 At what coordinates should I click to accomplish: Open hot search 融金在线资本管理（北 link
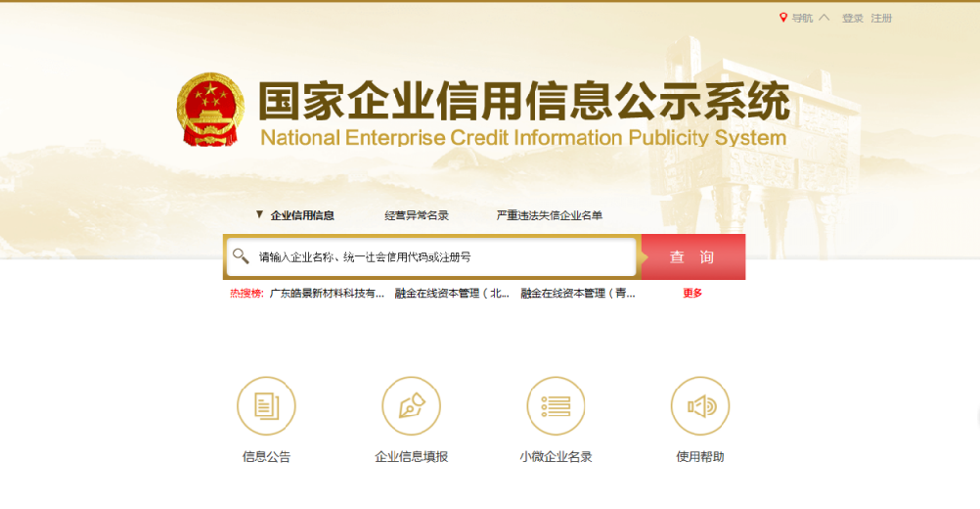click(452, 293)
